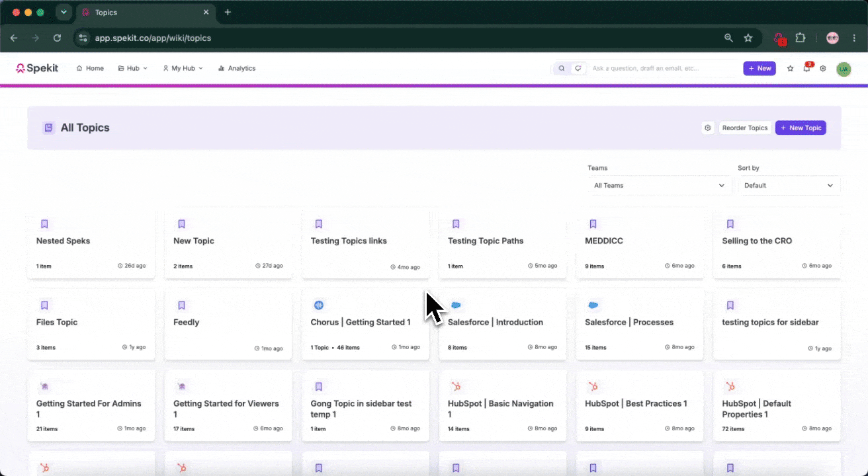Open the Files Topic card
868x476 pixels.
[91, 325]
